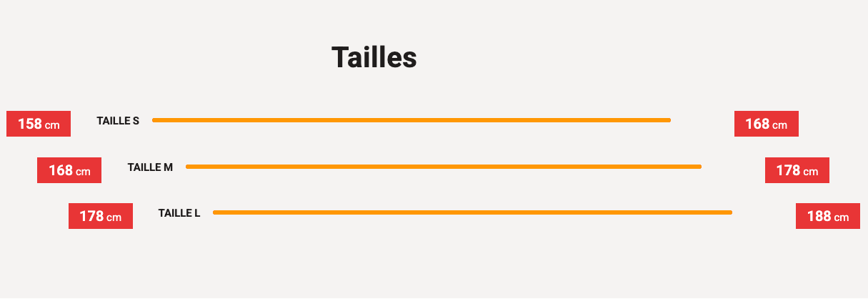Click the left 178 cm badge beside Taille L
This screenshot has width=868, height=299.
pyautogui.click(x=101, y=216)
